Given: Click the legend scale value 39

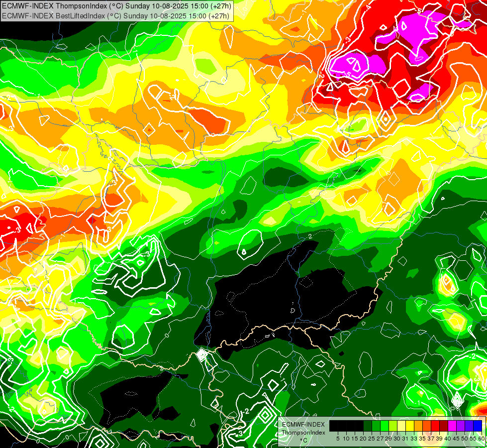Looking at the screenshot, I should click(x=440, y=439).
